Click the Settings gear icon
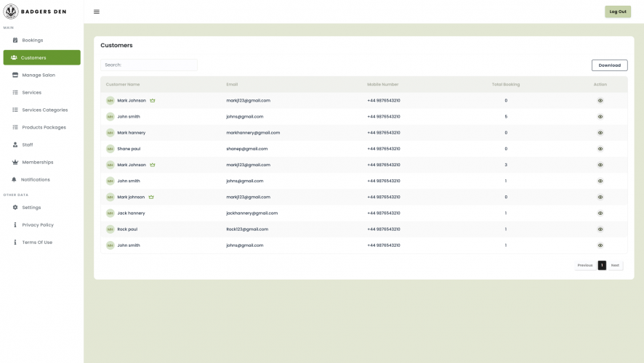644x363 pixels. point(15,208)
